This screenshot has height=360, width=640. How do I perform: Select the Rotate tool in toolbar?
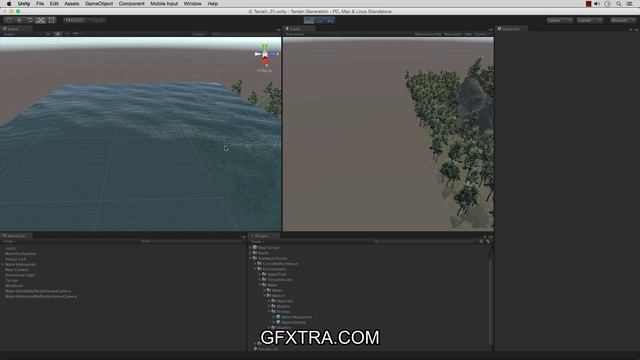[x=30, y=20]
